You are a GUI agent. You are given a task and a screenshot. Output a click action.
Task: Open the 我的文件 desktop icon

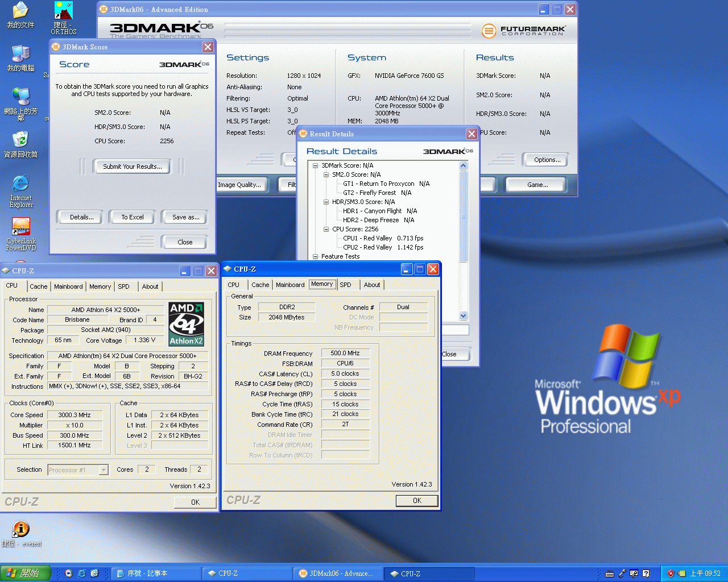[x=20, y=15]
